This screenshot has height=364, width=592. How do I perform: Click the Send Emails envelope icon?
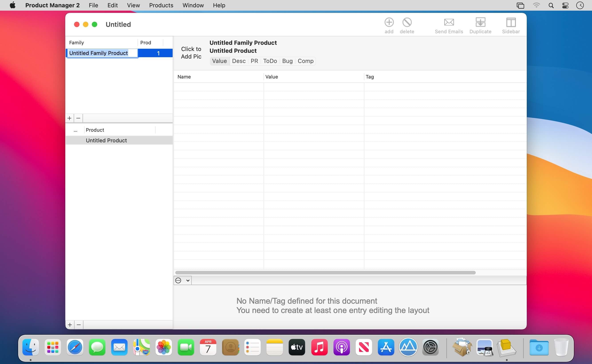[x=449, y=22]
